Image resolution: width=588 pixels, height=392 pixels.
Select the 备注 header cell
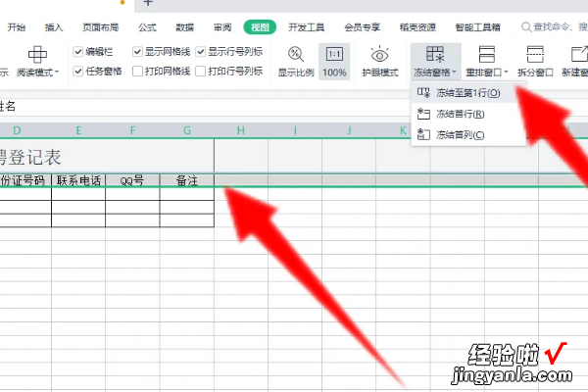[187, 180]
